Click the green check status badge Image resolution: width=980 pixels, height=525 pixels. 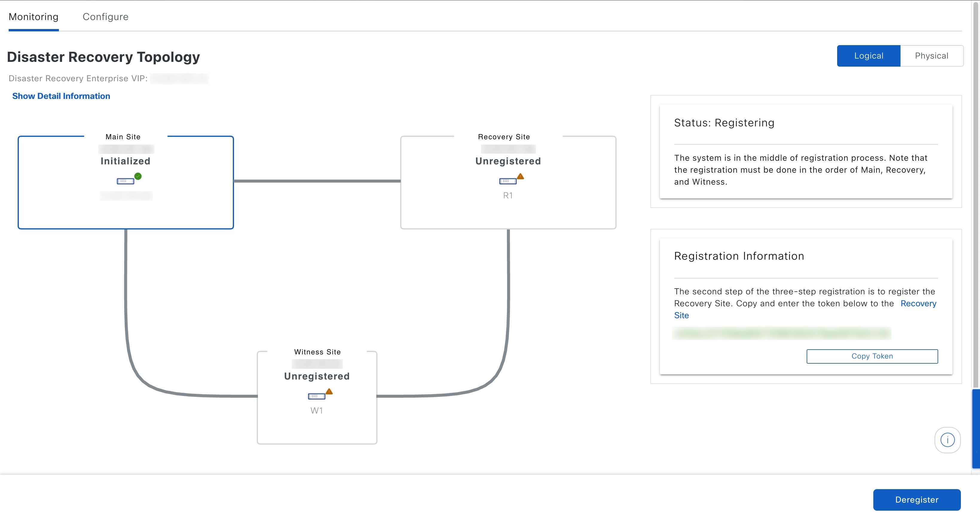click(138, 176)
